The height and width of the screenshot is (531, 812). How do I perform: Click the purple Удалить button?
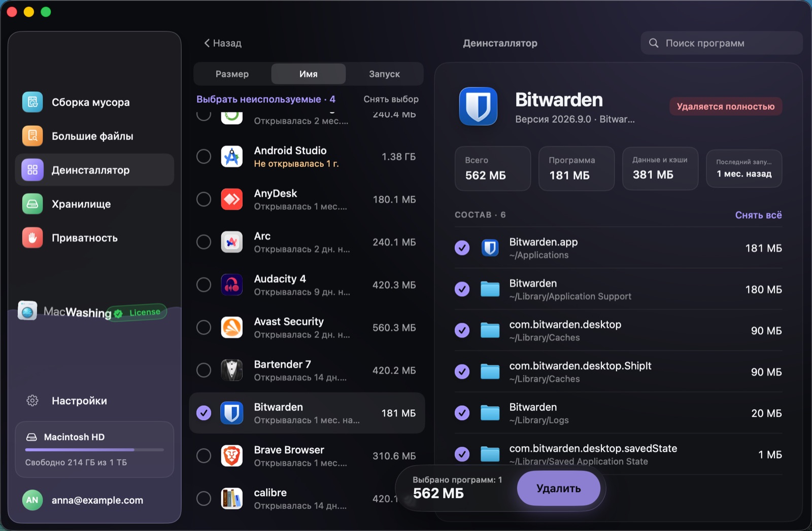click(x=559, y=488)
